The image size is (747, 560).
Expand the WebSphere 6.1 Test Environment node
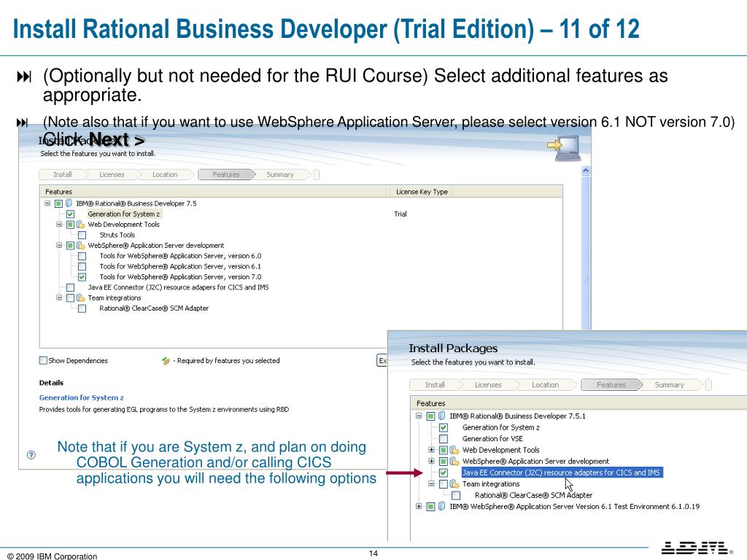(x=419, y=506)
